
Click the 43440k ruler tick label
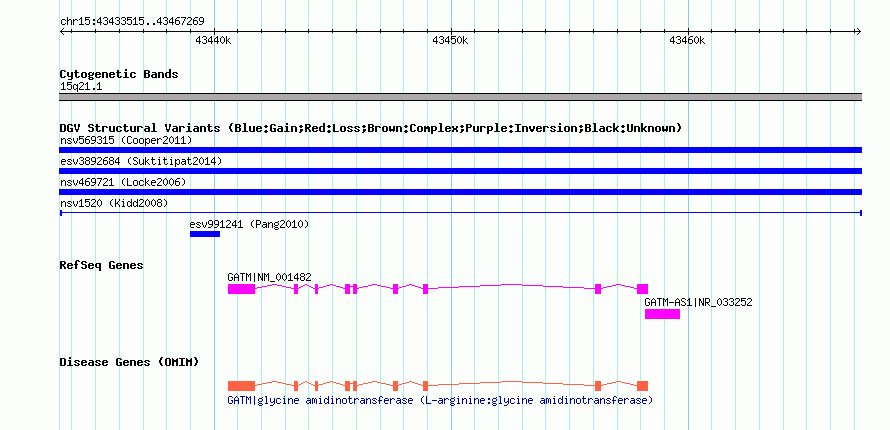213,40
